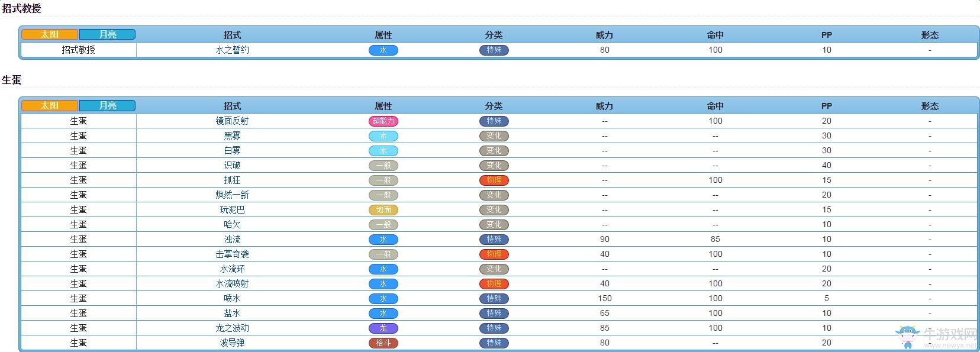Open the 哈欠 move link
This screenshot has height=352, width=980.
click(232, 224)
